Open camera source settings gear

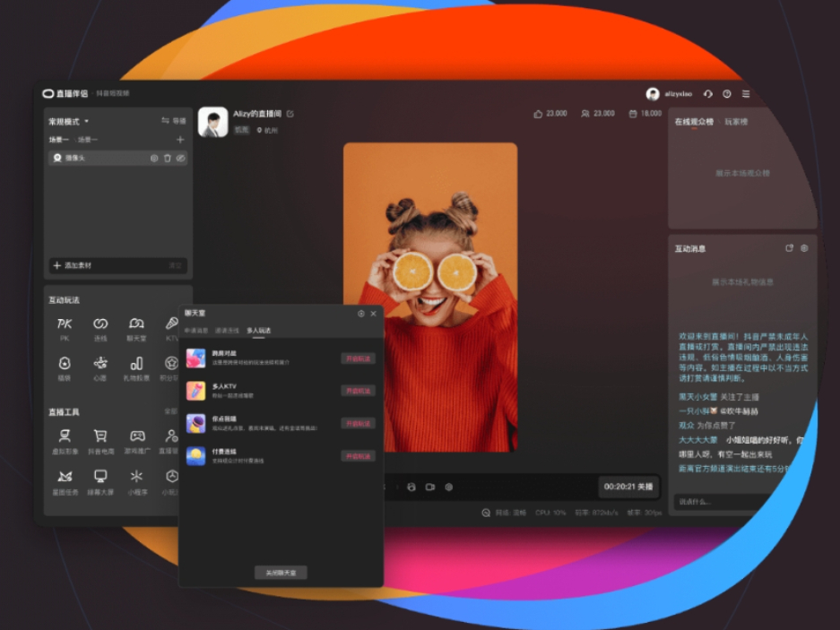[154, 158]
